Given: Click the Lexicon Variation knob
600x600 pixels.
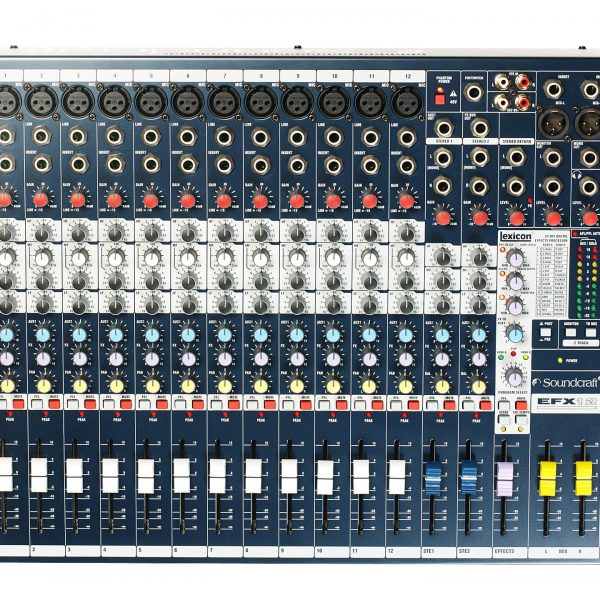Looking at the screenshot, I should tap(515, 307).
